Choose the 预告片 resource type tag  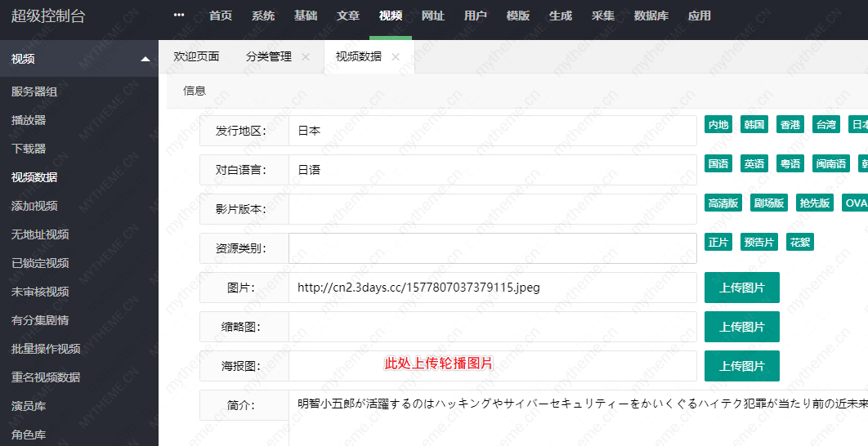(x=759, y=243)
